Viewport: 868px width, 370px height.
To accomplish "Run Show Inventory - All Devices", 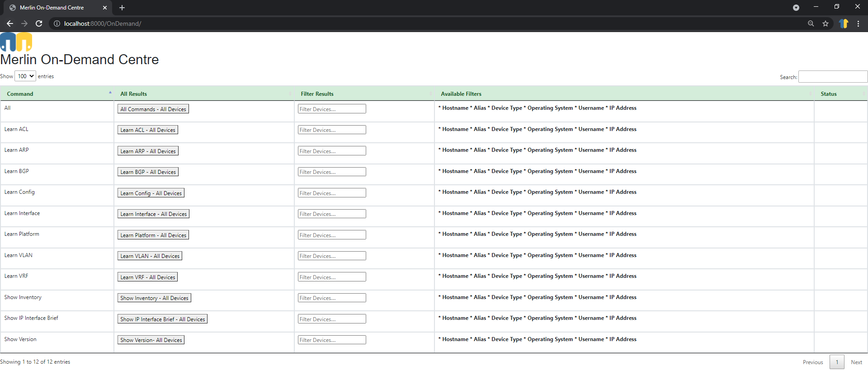I will (x=154, y=298).
